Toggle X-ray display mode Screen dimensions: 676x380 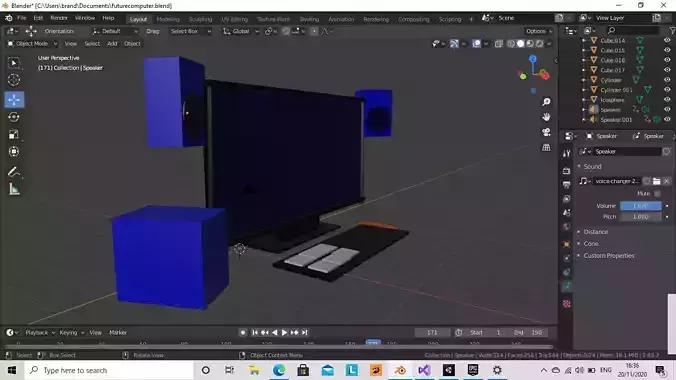pos(499,44)
